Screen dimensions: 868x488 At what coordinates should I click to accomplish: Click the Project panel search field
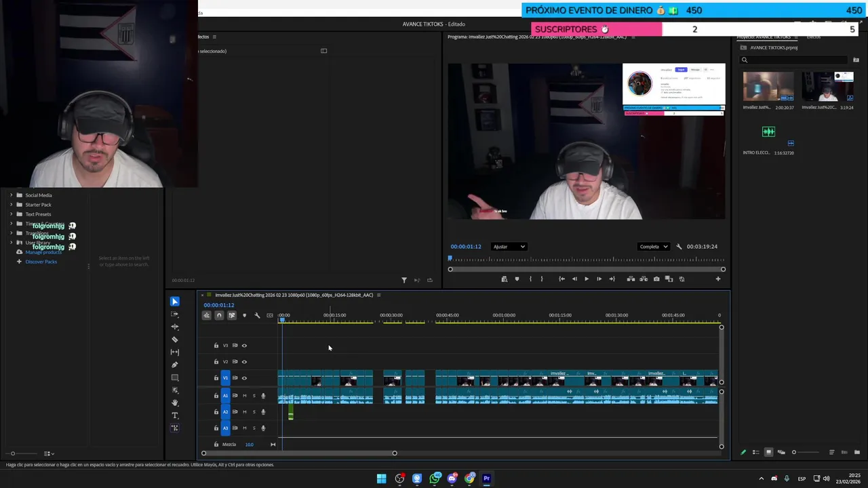pos(795,60)
